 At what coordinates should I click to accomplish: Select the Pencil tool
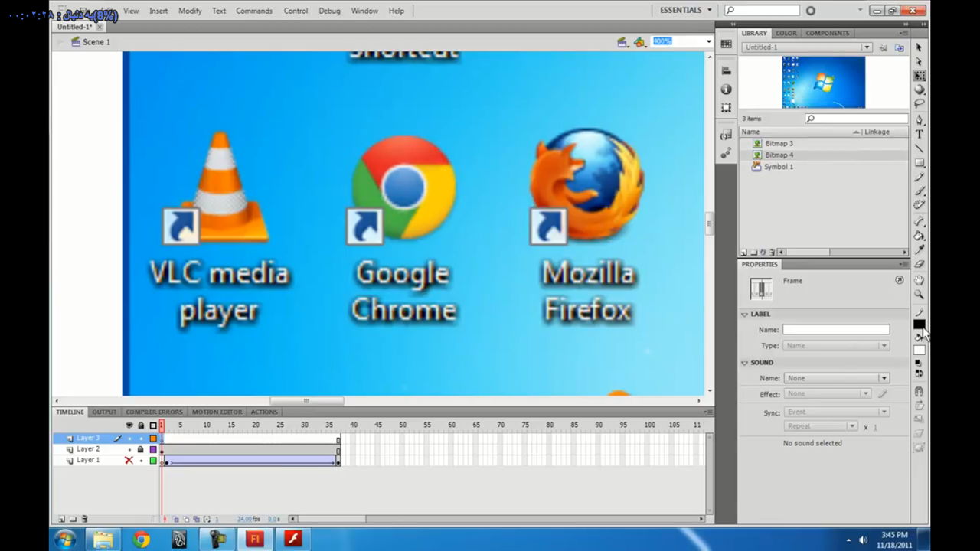coord(920,176)
